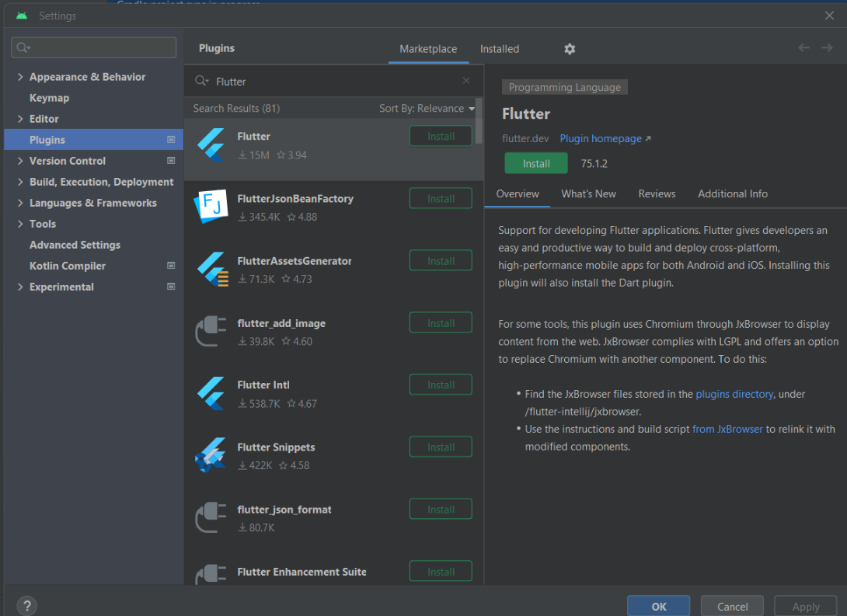
Task: Install Flutter Enhancement Suite plugin
Action: coord(441,571)
